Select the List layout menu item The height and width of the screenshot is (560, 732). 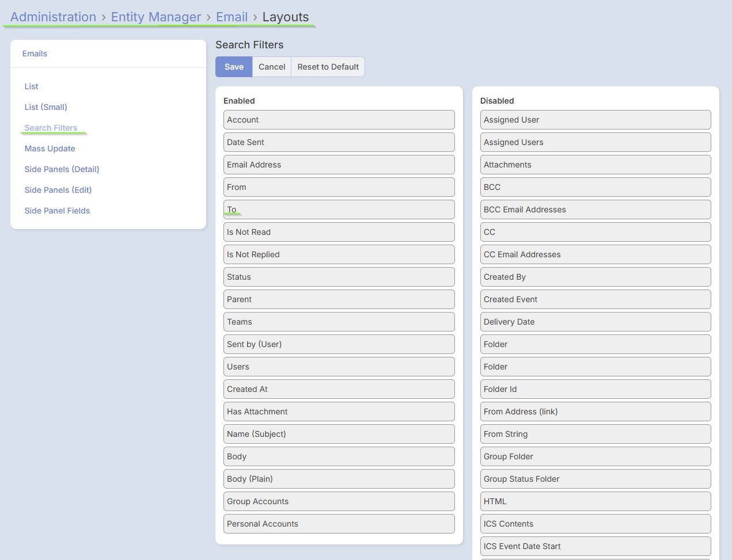[31, 86]
